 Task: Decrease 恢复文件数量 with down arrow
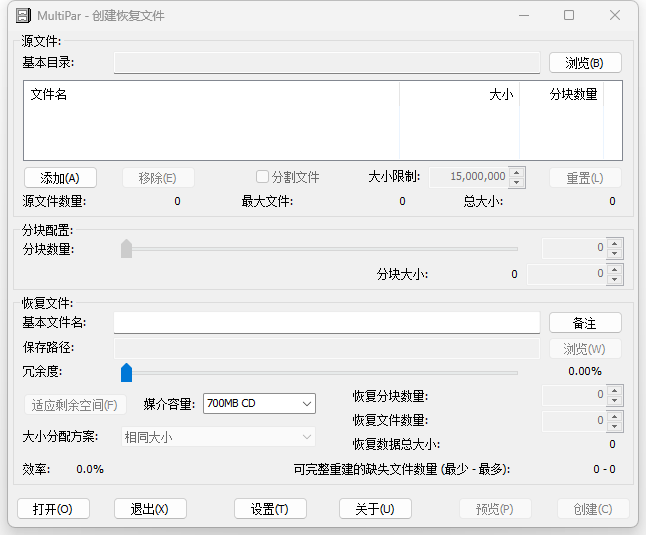coord(615,426)
